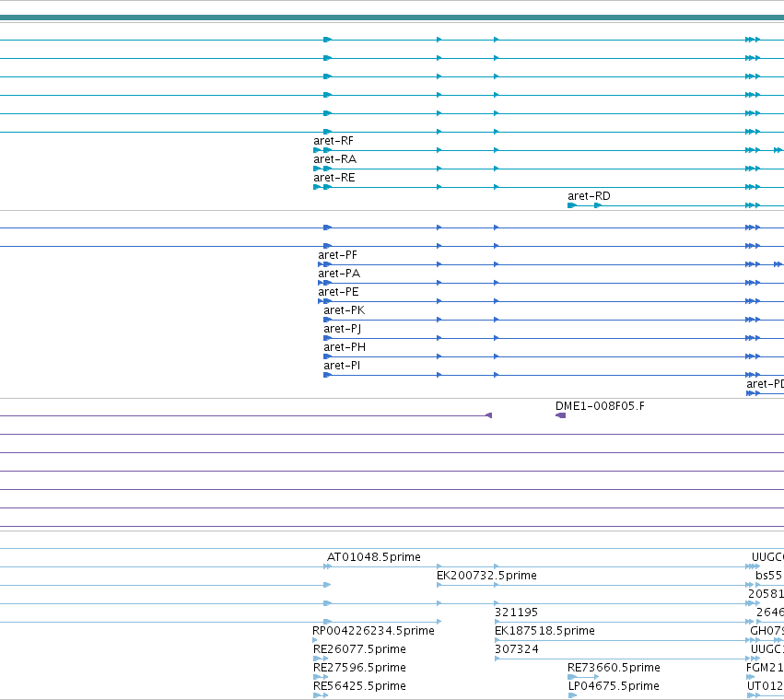Select the aret-PF transcript label
Screen dimensions: 784x700
[x=337, y=255]
